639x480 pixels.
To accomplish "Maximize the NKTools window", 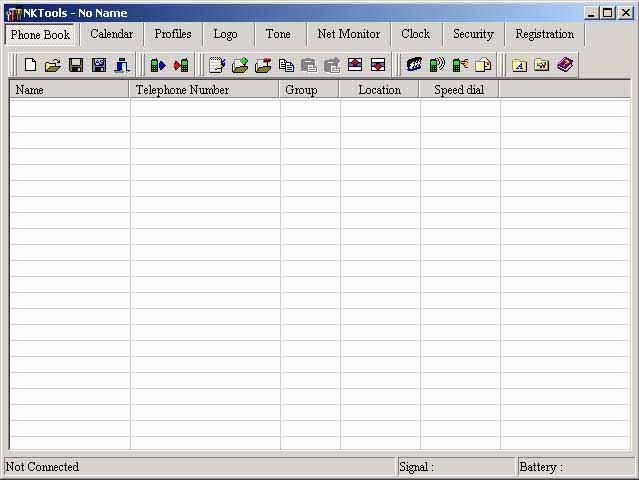I will (x=608, y=13).
